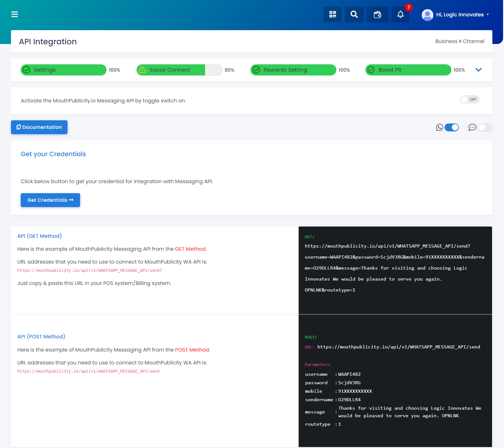
Task: Turn off the WhatsApp channel toggle
Action: 452,127
